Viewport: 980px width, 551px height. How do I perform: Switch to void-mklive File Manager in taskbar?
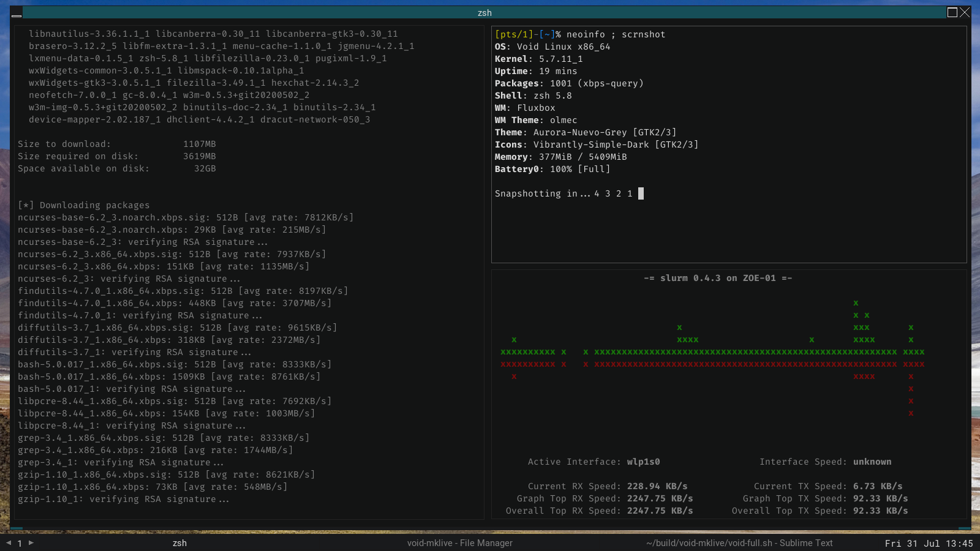coord(460,543)
